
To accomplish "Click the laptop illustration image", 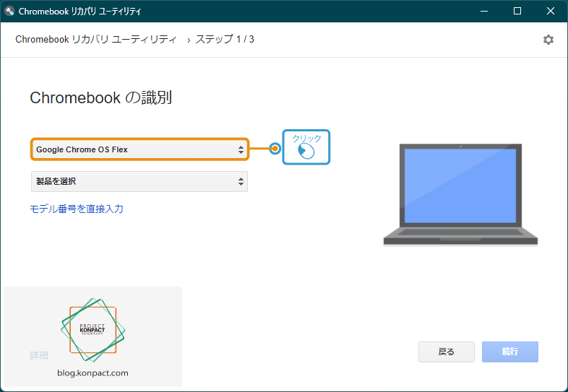I will [460, 194].
